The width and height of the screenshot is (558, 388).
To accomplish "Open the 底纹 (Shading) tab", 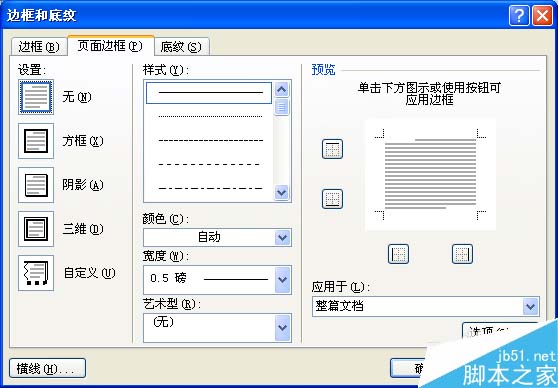I will [181, 47].
